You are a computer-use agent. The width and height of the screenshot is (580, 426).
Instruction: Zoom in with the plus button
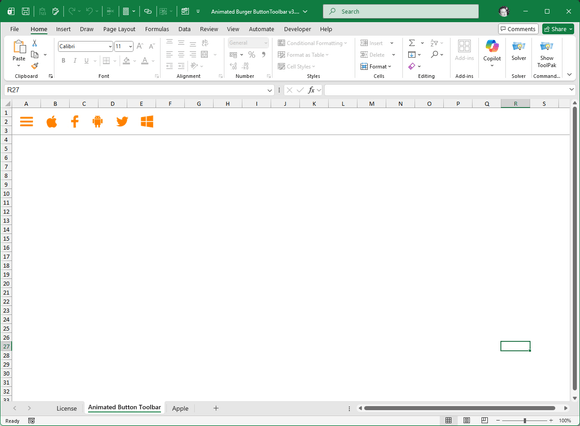point(551,420)
